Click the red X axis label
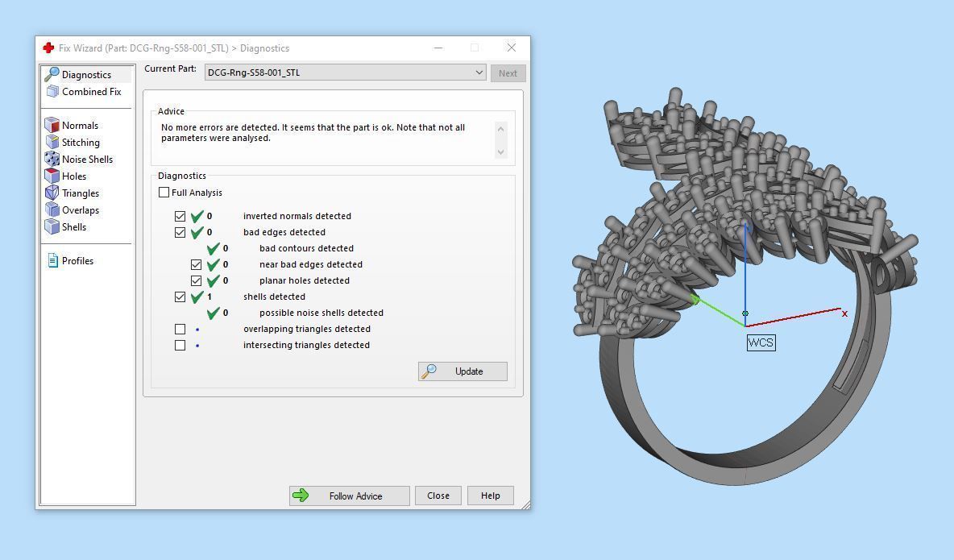 [844, 313]
